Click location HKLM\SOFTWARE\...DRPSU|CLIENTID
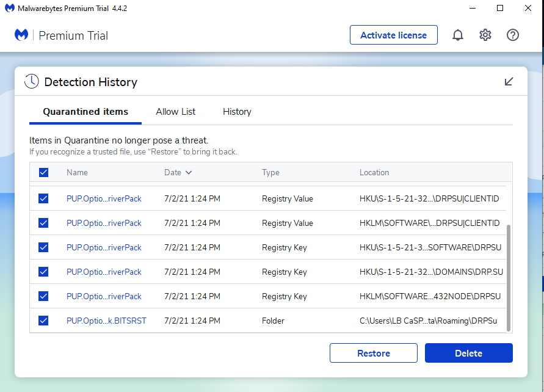The height and width of the screenshot is (392, 544). point(429,223)
